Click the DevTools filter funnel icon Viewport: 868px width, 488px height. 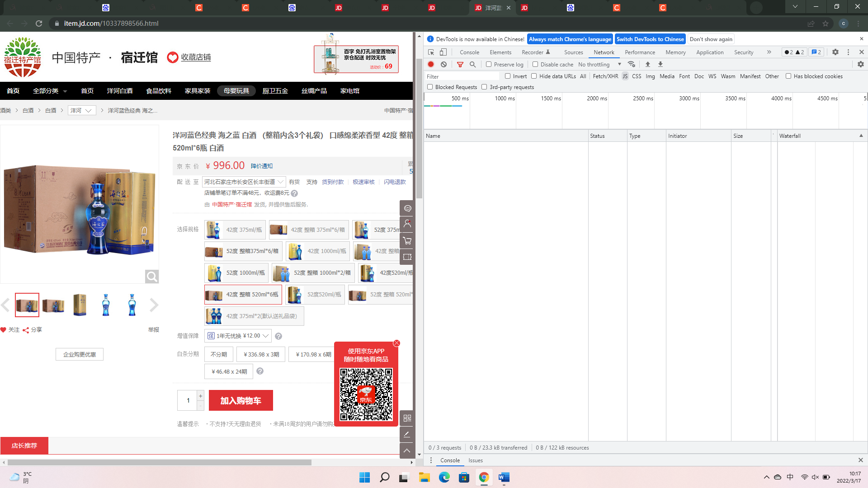pyautogui.click(x=460, y=64)
